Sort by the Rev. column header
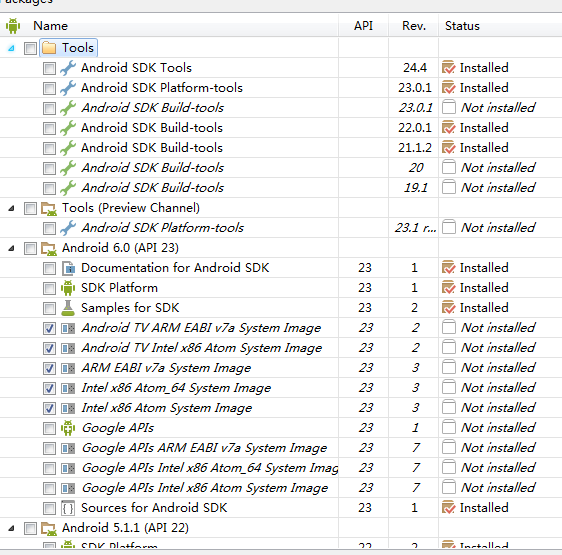Image resolution: width=562 pixels, height=555 pixels. point(414,26)
